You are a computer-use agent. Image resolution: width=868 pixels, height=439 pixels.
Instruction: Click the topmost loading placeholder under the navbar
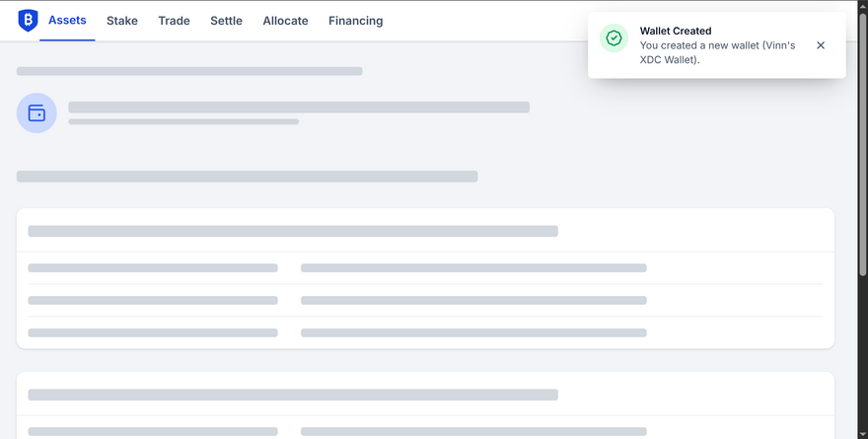click(x=189, y=71)
